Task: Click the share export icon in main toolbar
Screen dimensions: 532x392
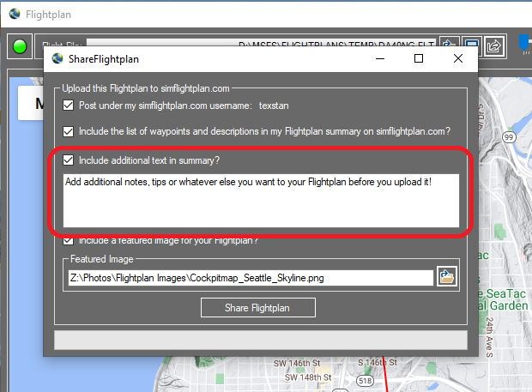Action: [495, 45]
